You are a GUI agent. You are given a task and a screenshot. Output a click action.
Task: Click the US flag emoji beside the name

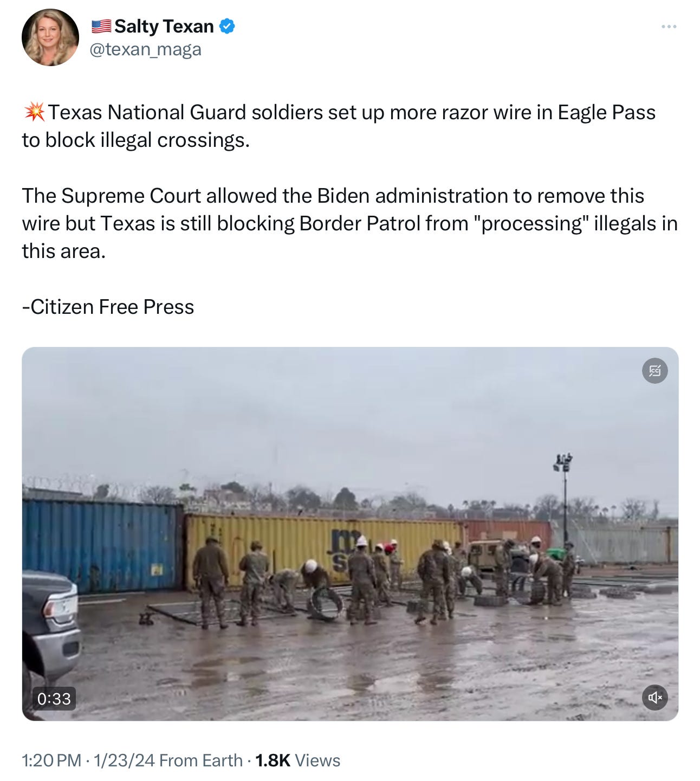click(101, 26)
